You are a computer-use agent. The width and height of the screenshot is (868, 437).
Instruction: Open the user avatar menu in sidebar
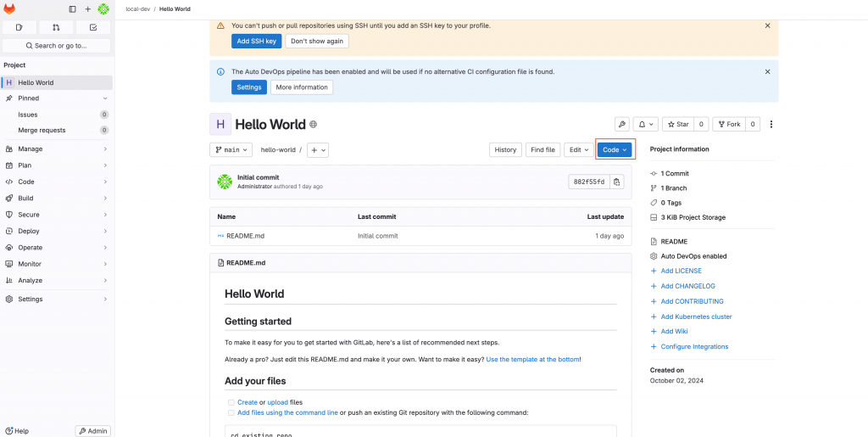click(103, 9)
